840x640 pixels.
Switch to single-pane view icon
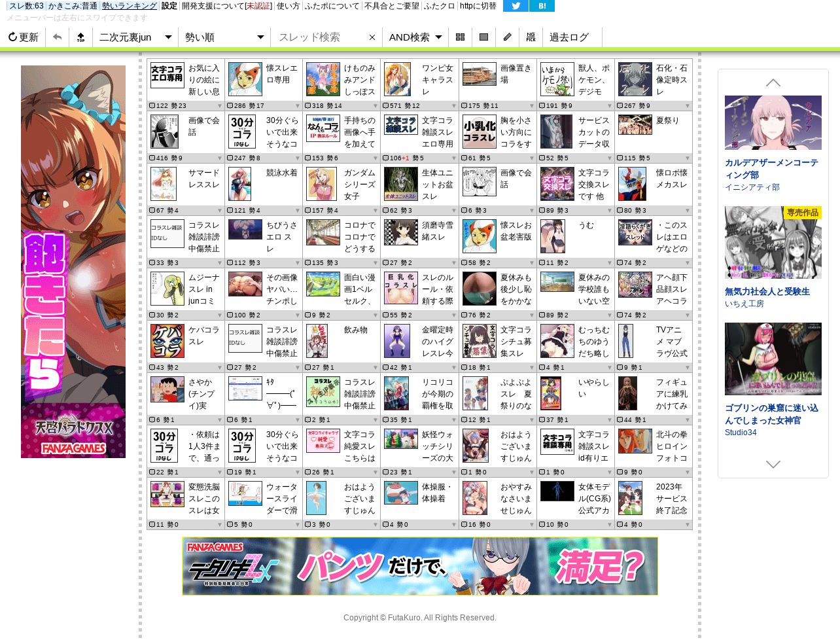click(483, 37)
